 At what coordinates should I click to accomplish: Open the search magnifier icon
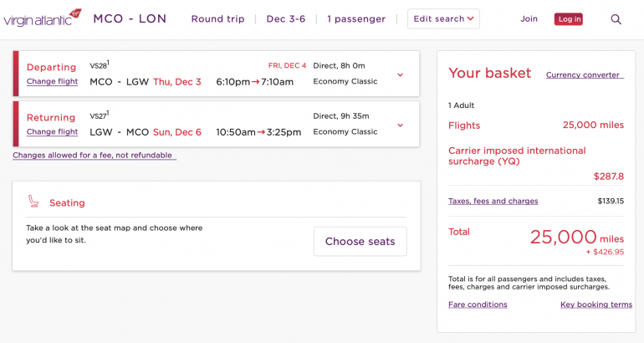(616, 19)
